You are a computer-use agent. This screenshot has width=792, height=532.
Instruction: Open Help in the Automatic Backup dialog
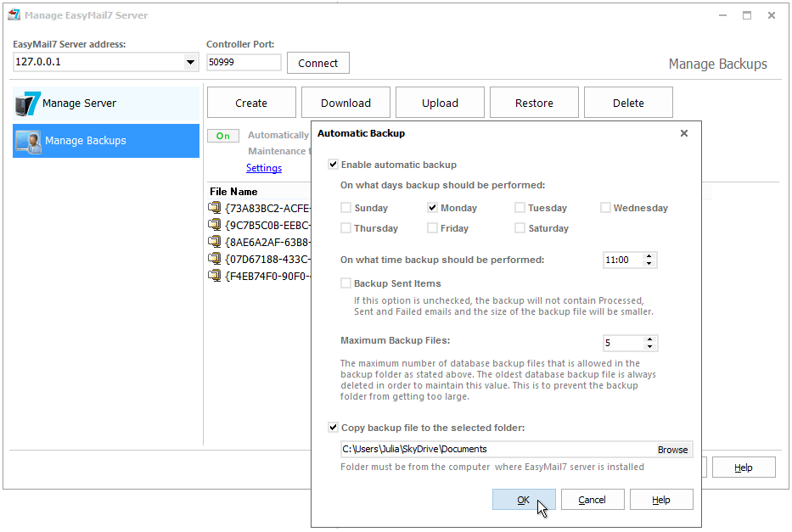coord(661,500)
